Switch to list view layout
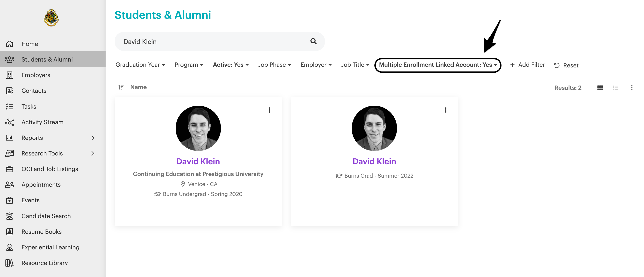The width and height of the screenshot is (644, 277). pyautogui.click(x=615, y=88)
